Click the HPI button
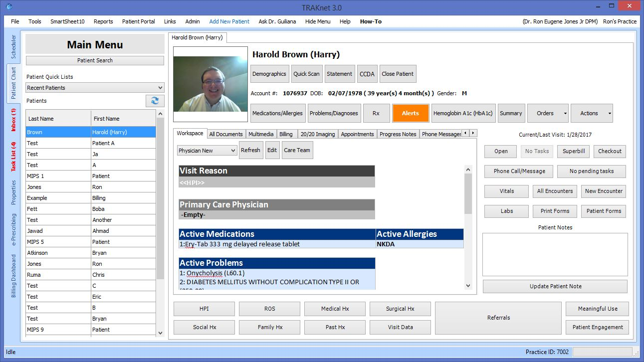Image resolution: width=644 pixels, height=362 pixels. pos(204,309)
